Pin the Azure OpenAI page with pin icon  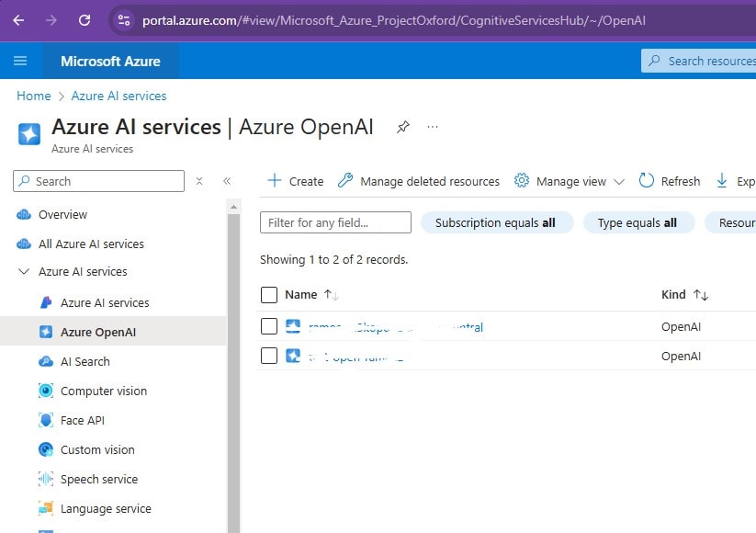pos(403,128)
